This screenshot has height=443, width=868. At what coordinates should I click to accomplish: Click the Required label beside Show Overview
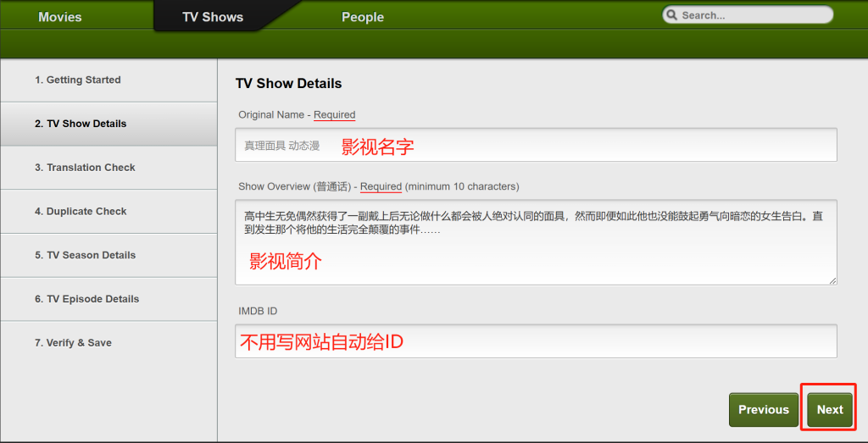[381, 186]
